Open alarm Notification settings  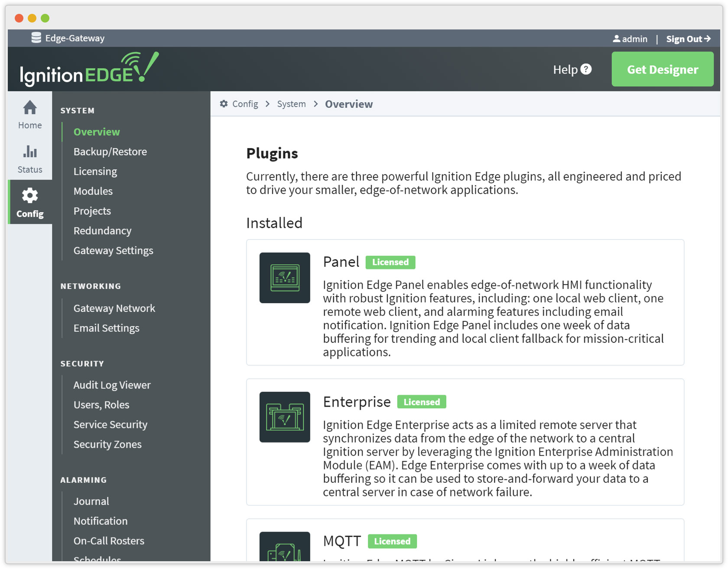pyautogui.click(x=101, y=521)
